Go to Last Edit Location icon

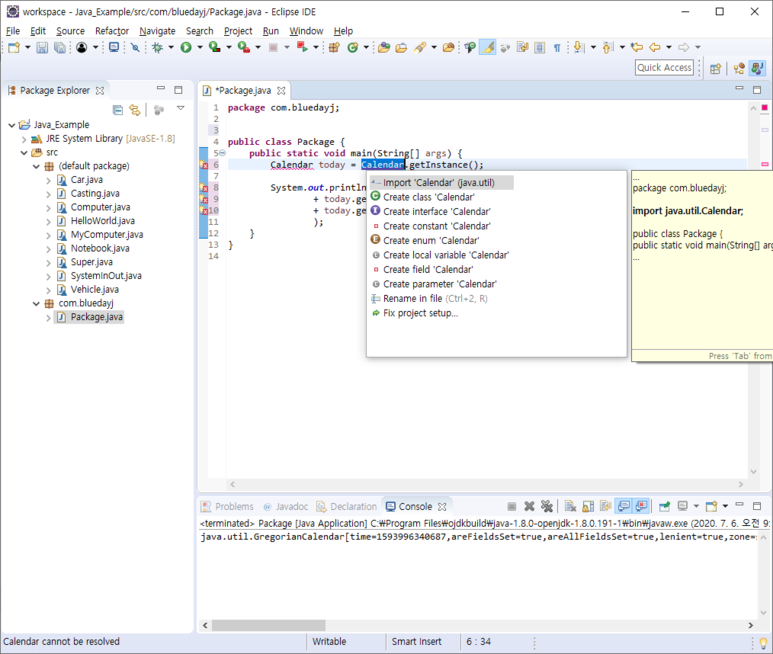click(637, 47)
